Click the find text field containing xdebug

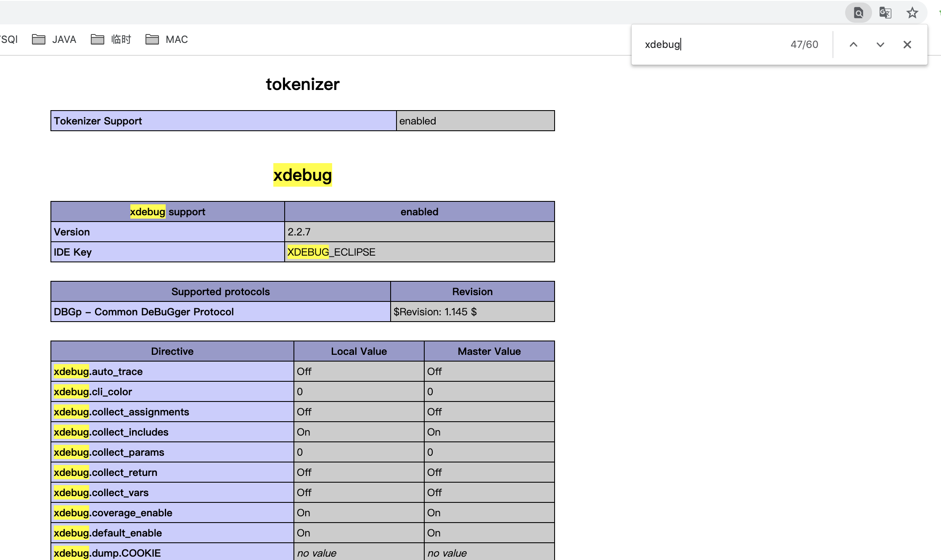711,45
